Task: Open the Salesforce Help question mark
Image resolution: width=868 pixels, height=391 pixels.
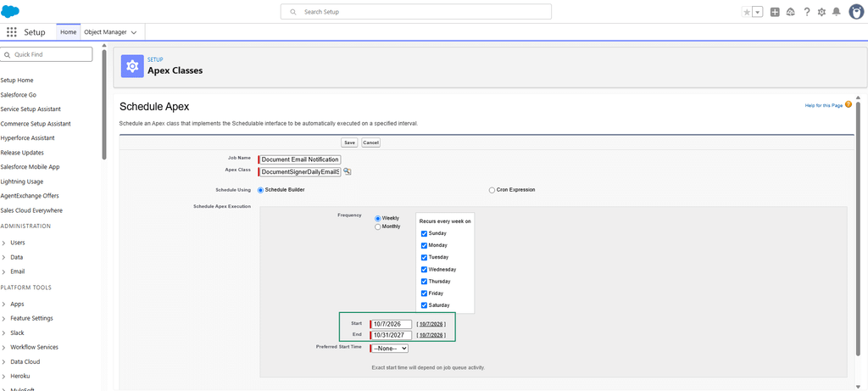Action: click(x=807, y=12)
